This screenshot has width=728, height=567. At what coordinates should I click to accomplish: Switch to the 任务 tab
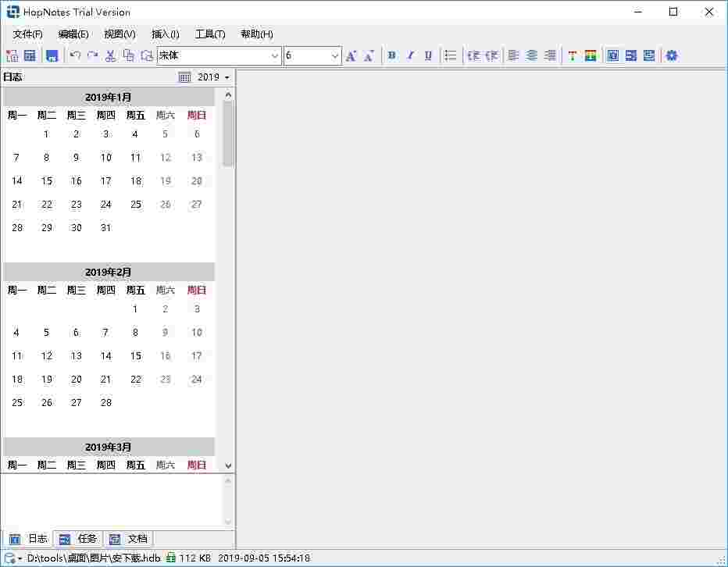coord(78,538)
